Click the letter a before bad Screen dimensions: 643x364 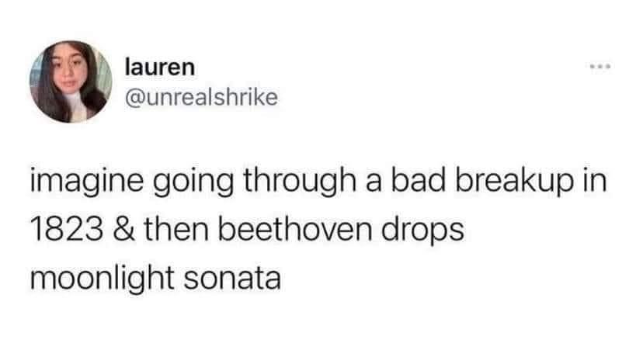click(374, 183)
